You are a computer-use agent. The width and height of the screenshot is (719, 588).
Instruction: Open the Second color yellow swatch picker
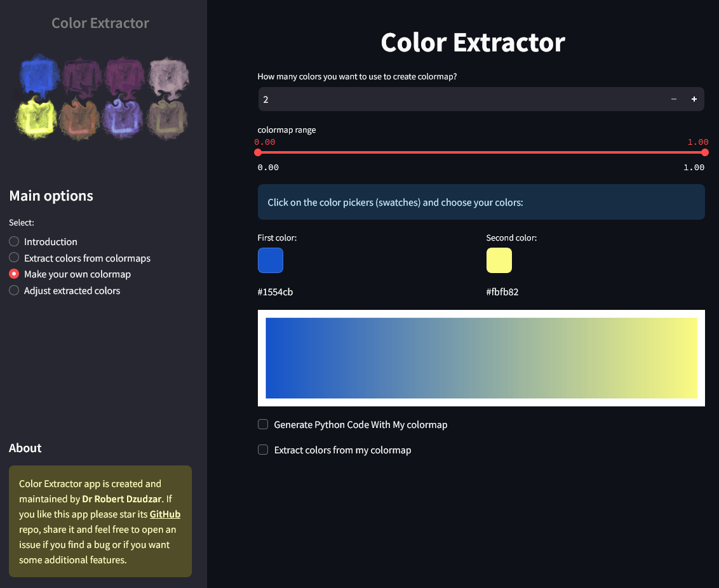click(499, 260)
